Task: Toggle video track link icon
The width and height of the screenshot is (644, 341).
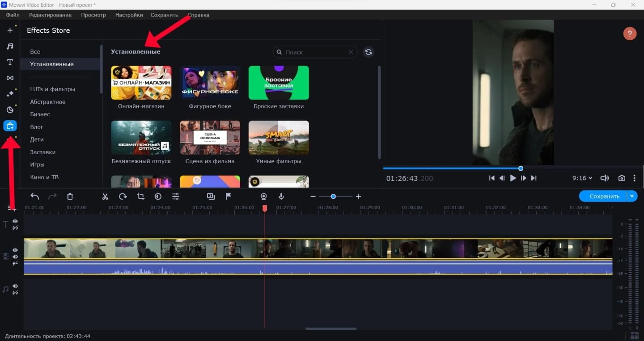Action: point(15,263)
